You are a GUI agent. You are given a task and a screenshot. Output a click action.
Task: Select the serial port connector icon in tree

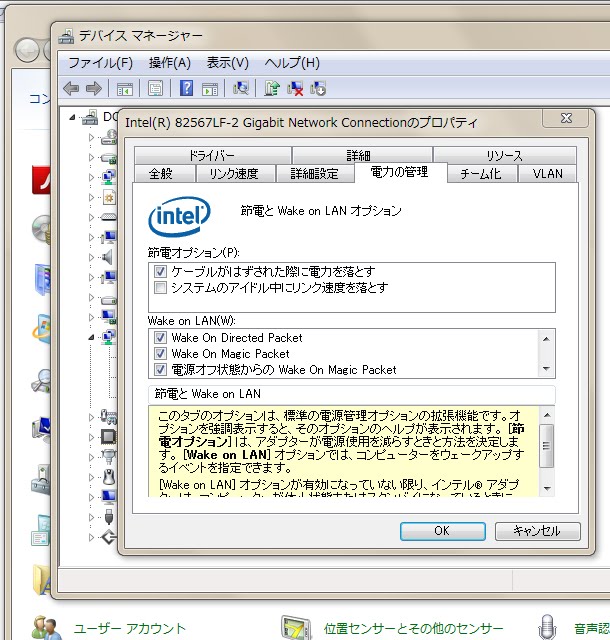pyautogui.click(x=109, y=456)
